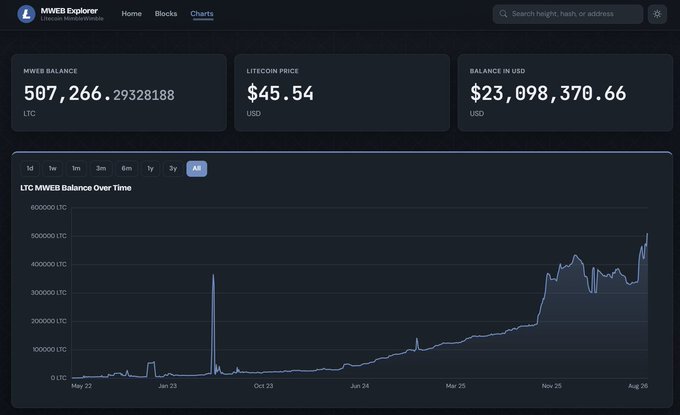Click the chart line's latest peak point
The width and height of the screenshot is (680, 415).
tap(647, 234)
